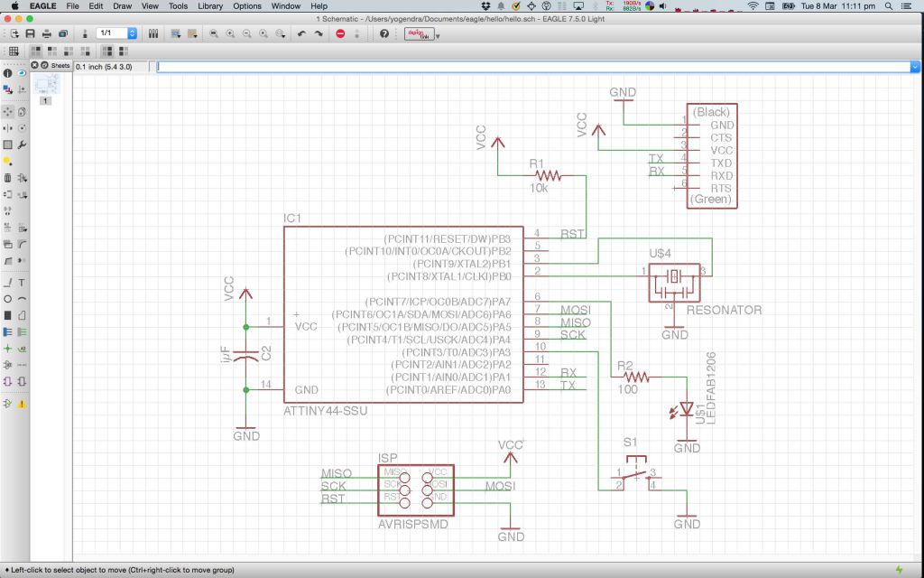The height and width of the screenshot is (578, 924).
Task: Select the filled Rectangle tool
Action: click(7, 315)
